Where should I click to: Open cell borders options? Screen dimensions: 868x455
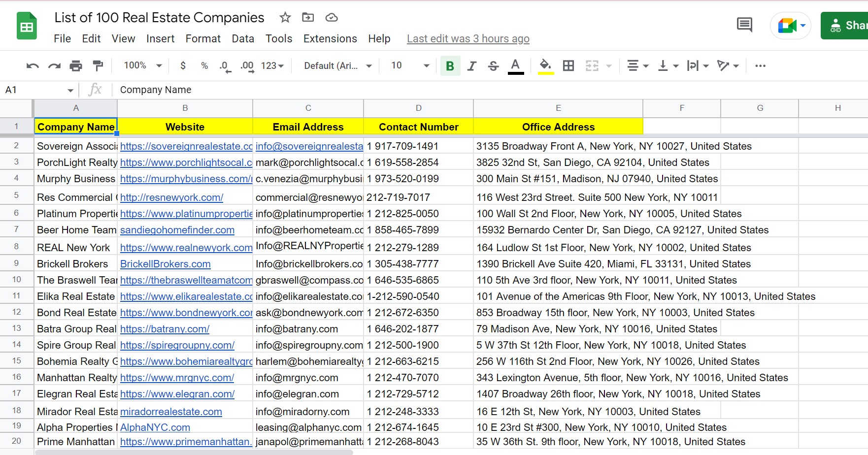click(568, 65)
